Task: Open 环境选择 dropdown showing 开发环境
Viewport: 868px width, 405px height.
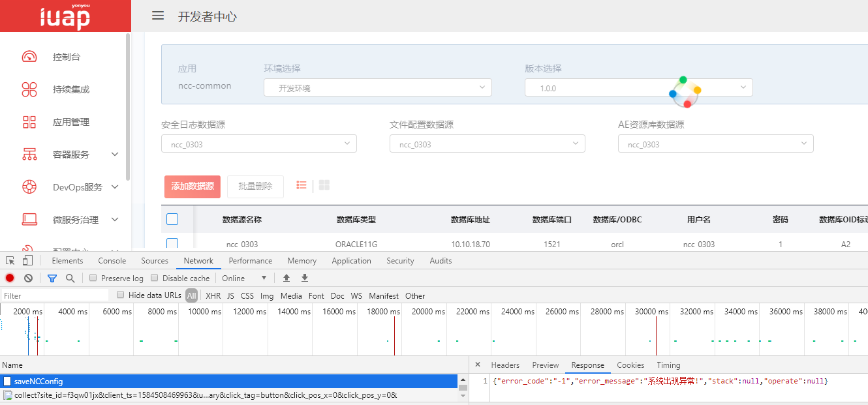Action: 378,87
